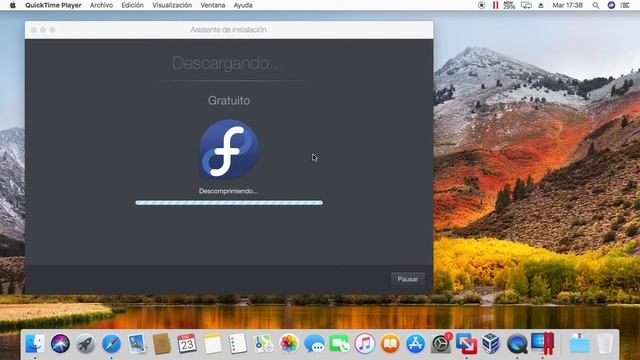Screen dimensions: 640x360
Task: Click the Gratuito label
Action: coord(229,100)
